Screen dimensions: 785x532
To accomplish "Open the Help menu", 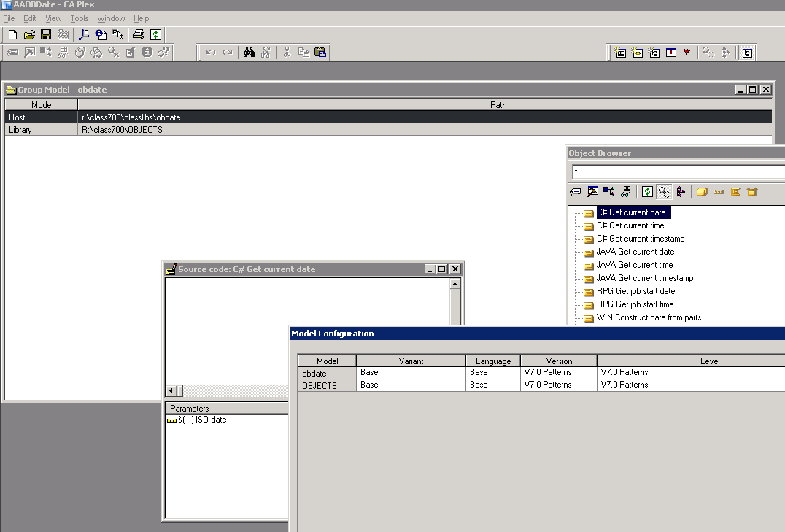I will coord(142,18).
